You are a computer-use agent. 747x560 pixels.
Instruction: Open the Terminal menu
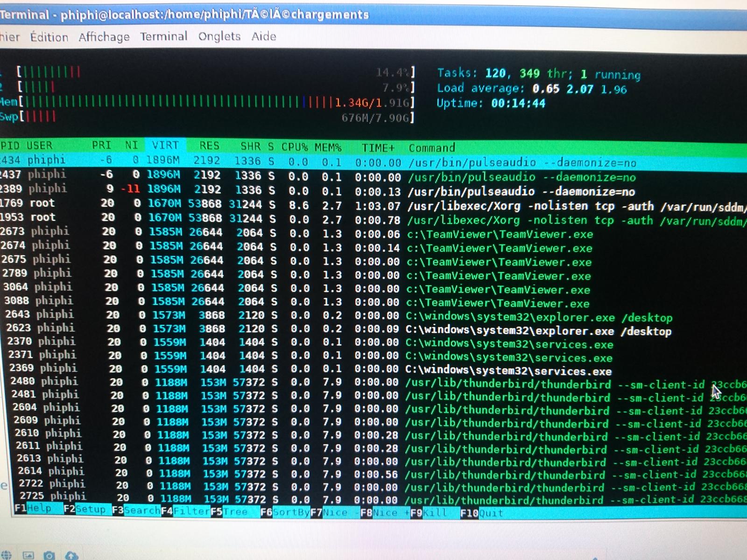click(163, 36)
